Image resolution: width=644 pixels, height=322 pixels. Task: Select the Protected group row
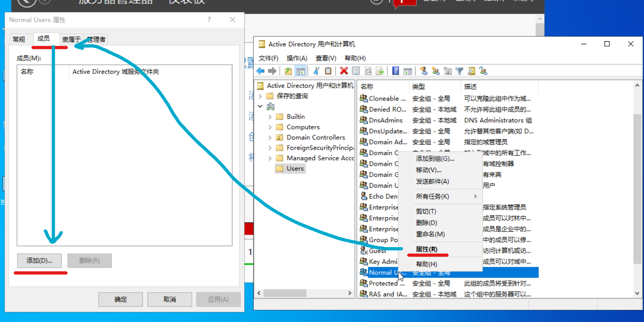[x=449, y=283]
